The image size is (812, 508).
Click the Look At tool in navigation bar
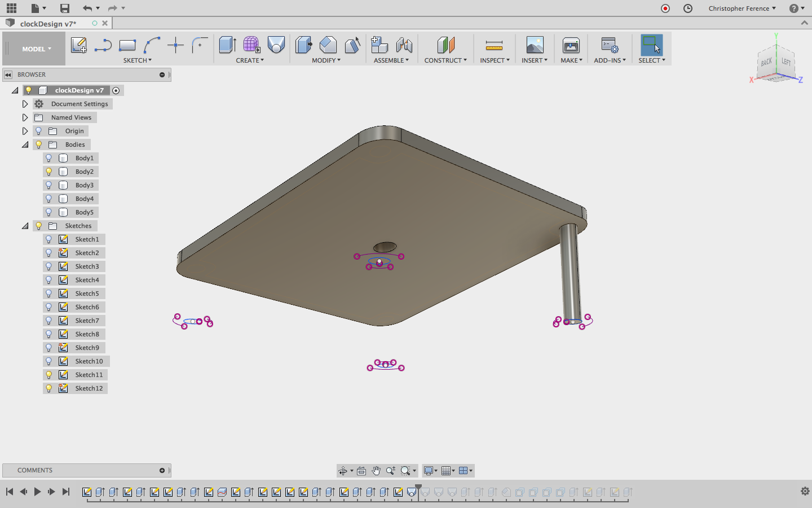pyautogui.click(x=361, y=471)
